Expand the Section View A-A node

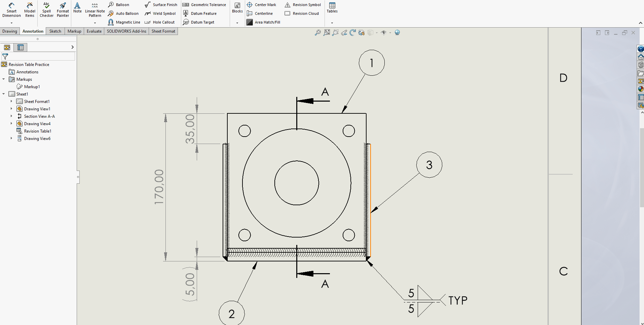[11, 116]
